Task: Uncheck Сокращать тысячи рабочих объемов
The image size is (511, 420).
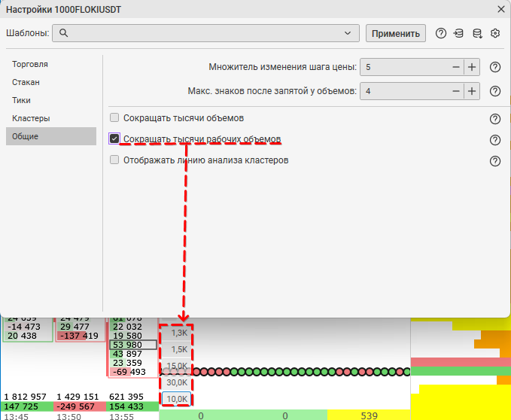Action: tap(114, 139)
